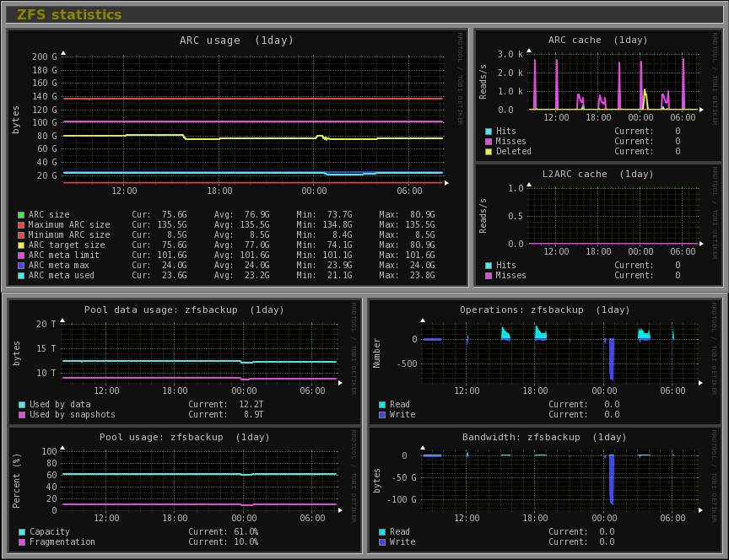Click "Min: 8.4G" in Minimum ARC size row
The image size is (729, 560).
click(x=325, y=235)
